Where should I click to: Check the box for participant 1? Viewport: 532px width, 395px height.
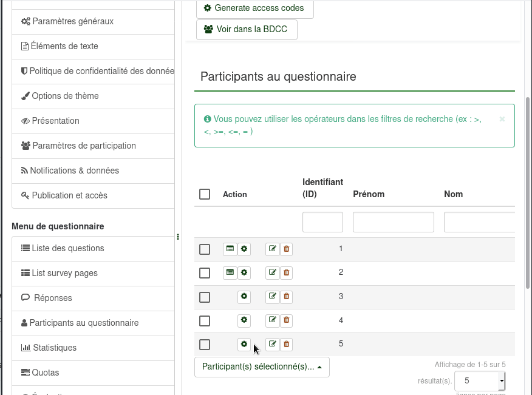(205, 249)
